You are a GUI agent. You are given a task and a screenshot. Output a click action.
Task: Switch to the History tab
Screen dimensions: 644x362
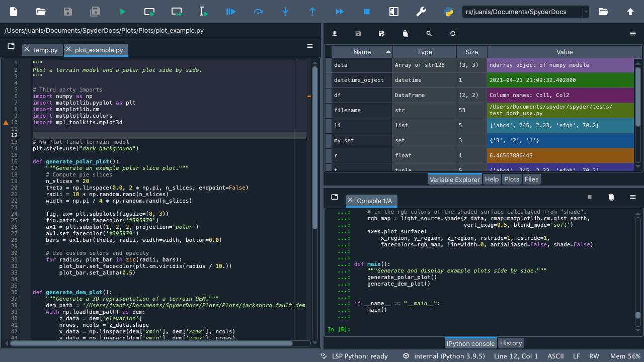[x=511, y=343]
